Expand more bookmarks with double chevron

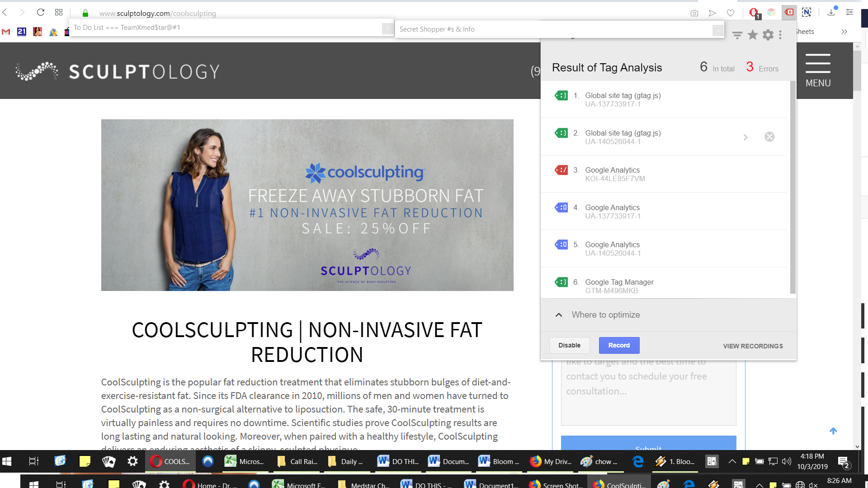[844, 32]
